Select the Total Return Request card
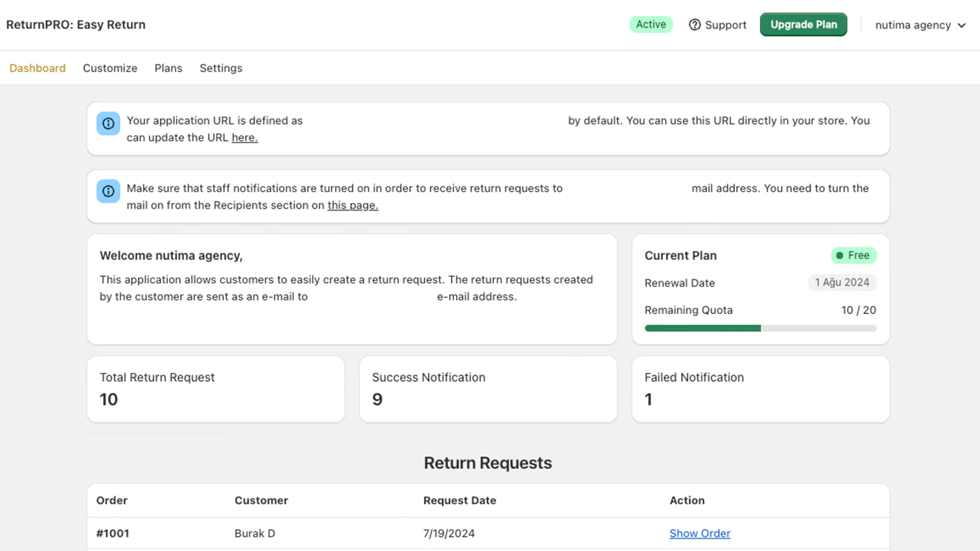980x551 pixels. click(216, 389)
